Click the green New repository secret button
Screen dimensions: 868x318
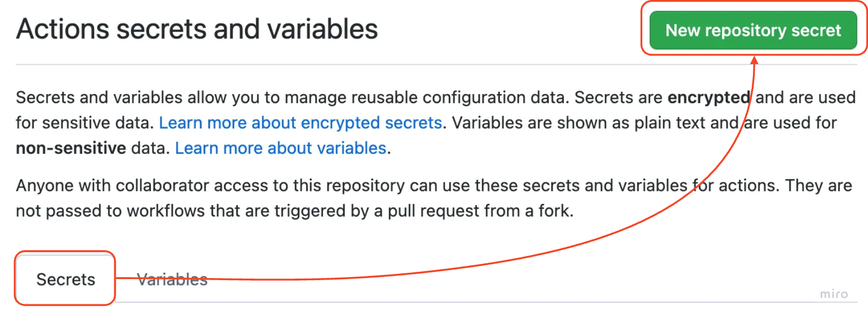753,30
